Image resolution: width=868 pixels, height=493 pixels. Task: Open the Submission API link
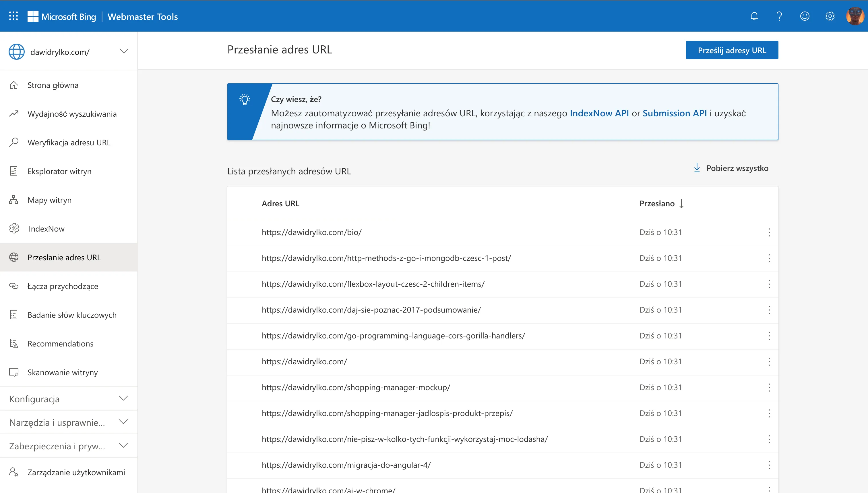pyautogui.click(x=675, y=113)
